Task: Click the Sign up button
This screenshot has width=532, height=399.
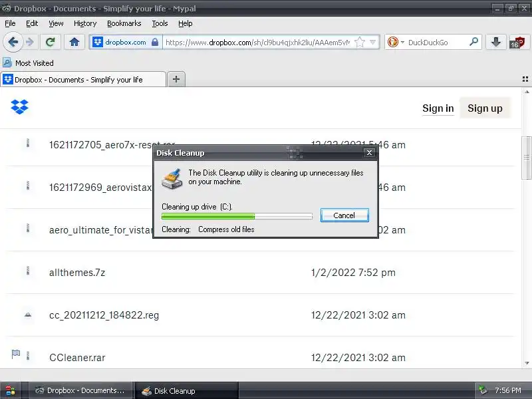Action: tap(485, 108)
